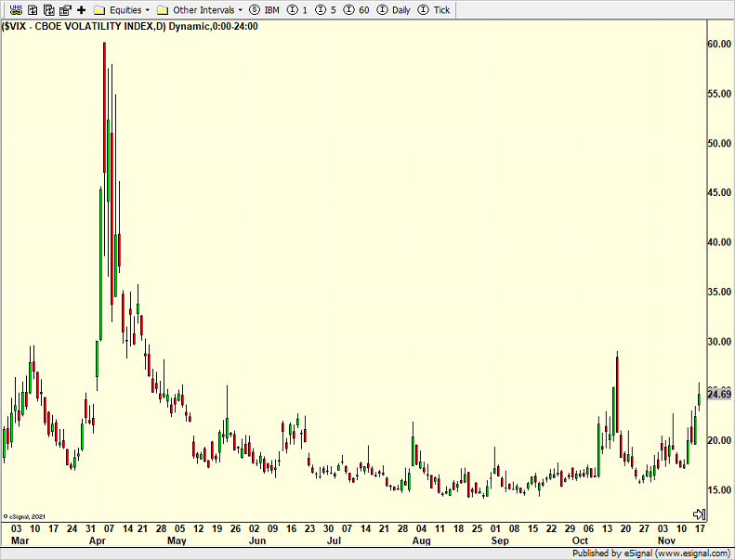Click the scroll-right arrow icon on chart

(700, 514)
